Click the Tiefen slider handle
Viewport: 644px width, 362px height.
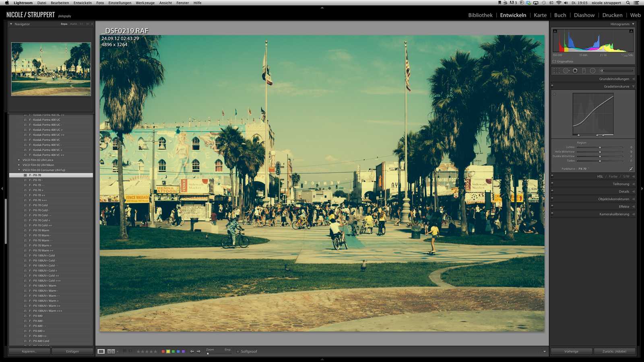tap(600, 161)
